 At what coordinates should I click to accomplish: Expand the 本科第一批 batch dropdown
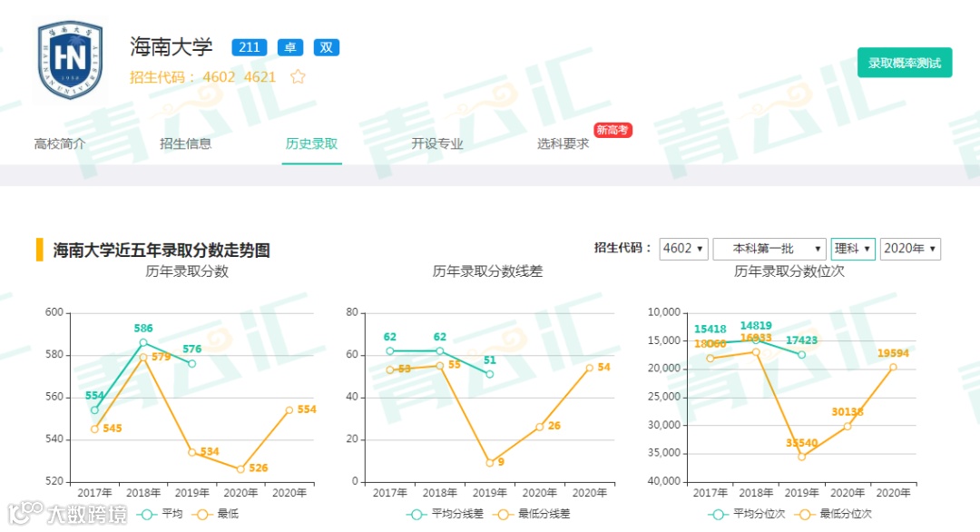click(769, 249)
